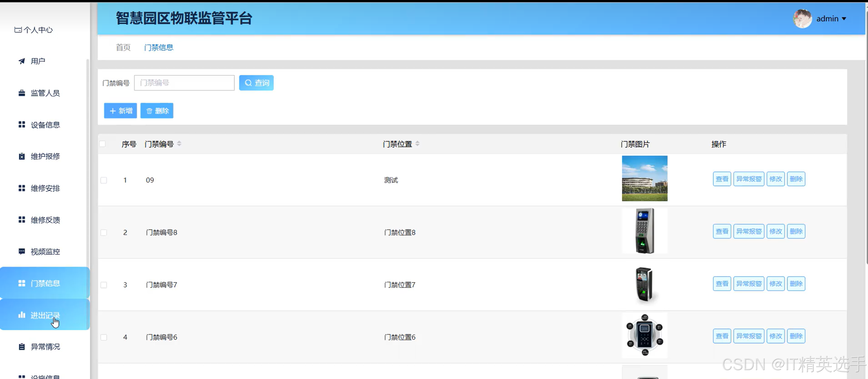Viewport: 868px width, 379px height.
Task: Open 视频监控 menu in sidebar
Action: [45, 252]
